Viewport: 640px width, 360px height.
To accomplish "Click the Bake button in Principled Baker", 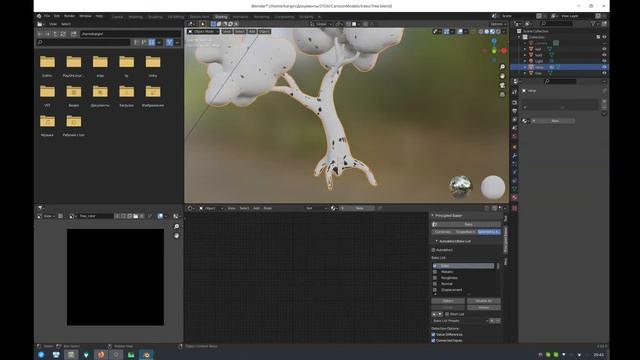I will pyautogui.click(x=466, y=224).
